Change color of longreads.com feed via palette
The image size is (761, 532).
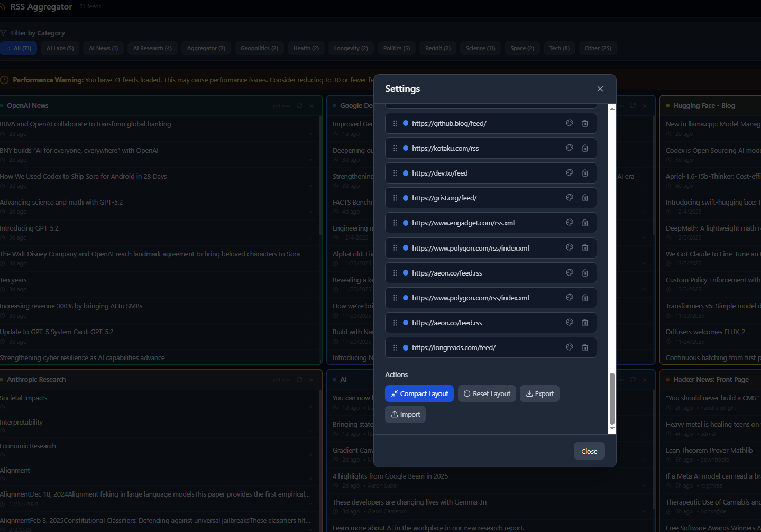pos(570,347)
